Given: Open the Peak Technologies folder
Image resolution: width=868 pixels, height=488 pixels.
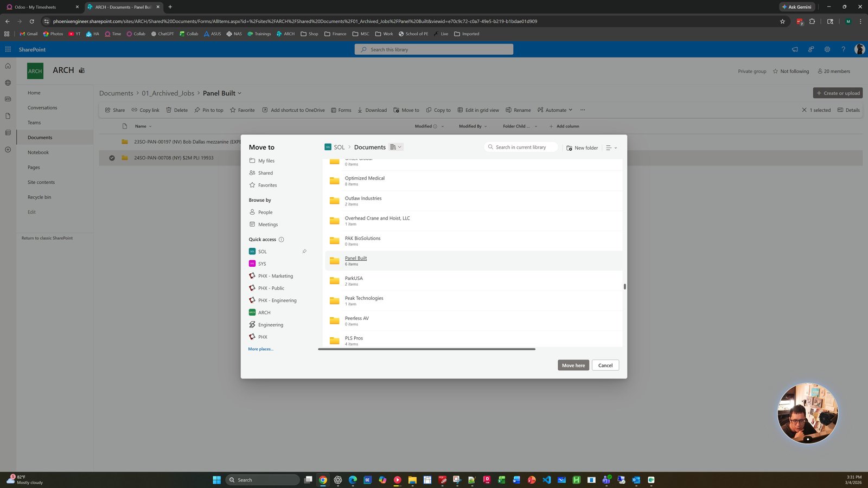Looking at the screenshot, I should pyautogui.click(x=364, y=298).
